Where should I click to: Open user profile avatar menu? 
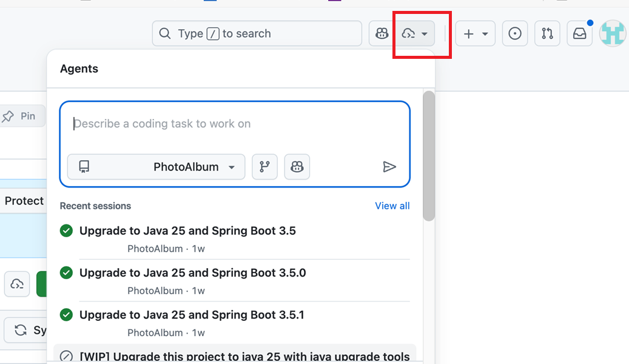point(613,34)
